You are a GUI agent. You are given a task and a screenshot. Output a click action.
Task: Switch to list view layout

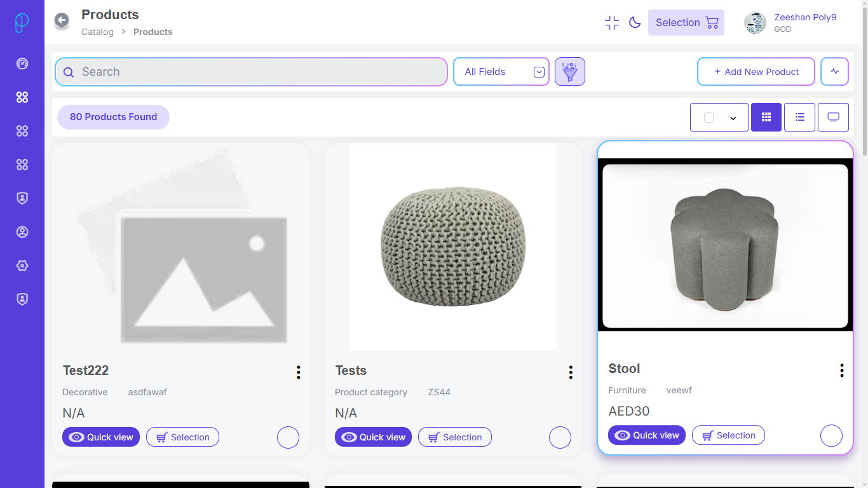pos(799,118)
